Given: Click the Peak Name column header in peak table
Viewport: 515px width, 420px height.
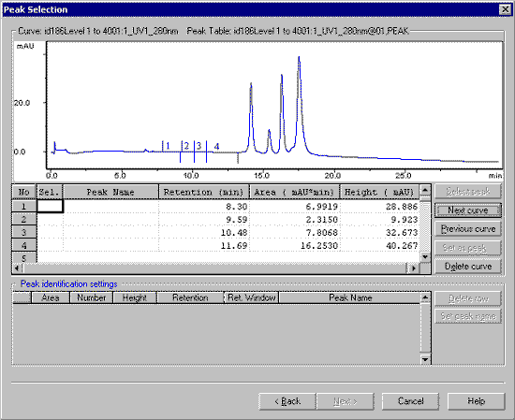Looking at the screenshot, I should [110, 192].
